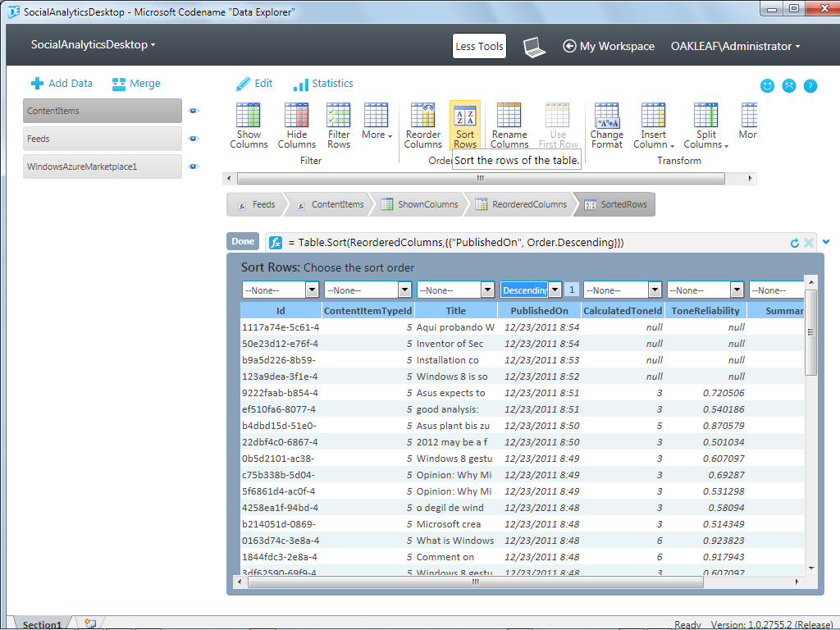This screenshot has height=630, width=840.
Task: Open OAKLEAF\Administrator user menu
Action: coord(735,47)
